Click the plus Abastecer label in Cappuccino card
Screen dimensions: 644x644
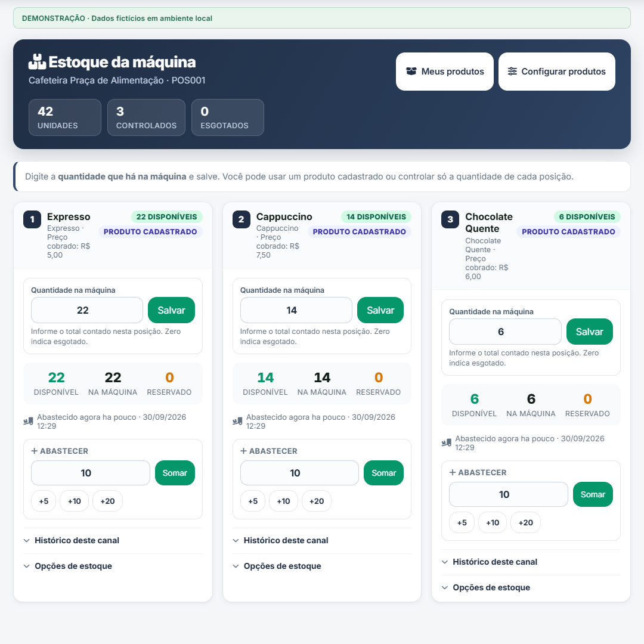point(268,451)
